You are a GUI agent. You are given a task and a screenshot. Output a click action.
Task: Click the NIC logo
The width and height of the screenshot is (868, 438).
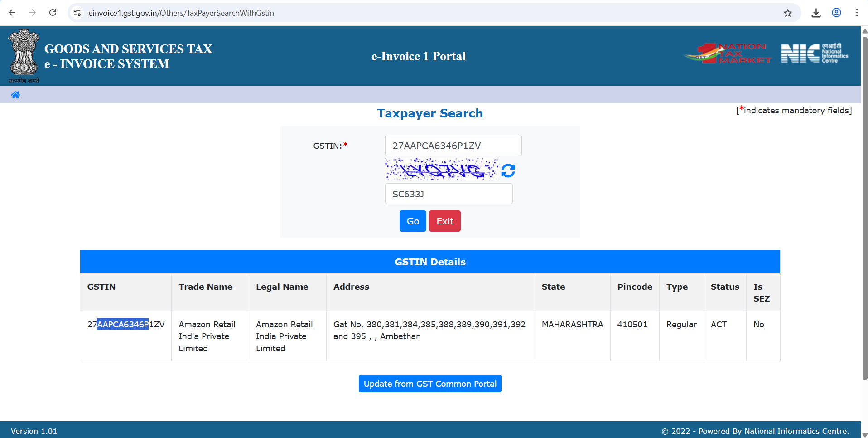815,53
